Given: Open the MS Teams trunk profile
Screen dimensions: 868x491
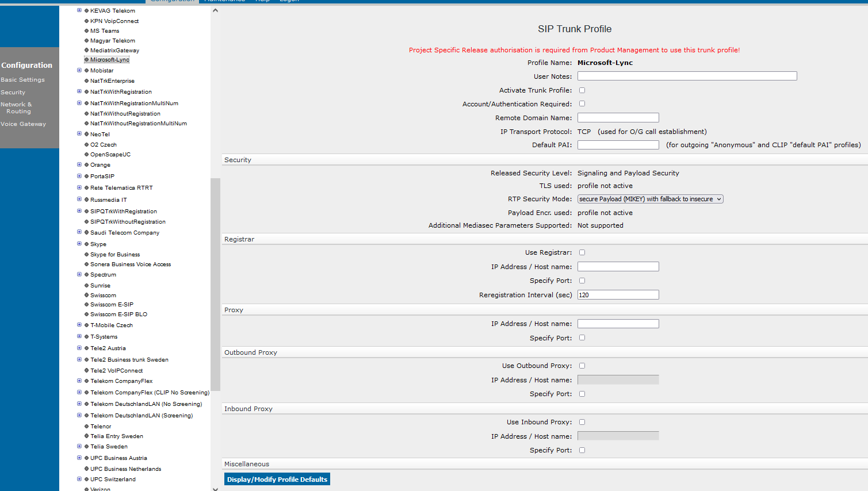Looking at the screenshot, I should [x=105, y=31].
